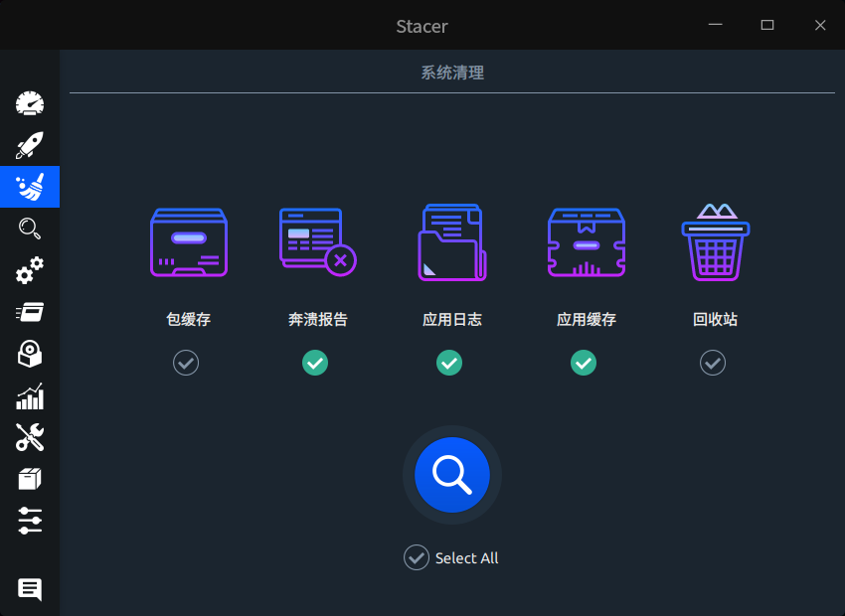Open the Dashboard gauge icon in sidebar
The width and height of the screenshot is (845, 616).
click(x=30, y=103)
